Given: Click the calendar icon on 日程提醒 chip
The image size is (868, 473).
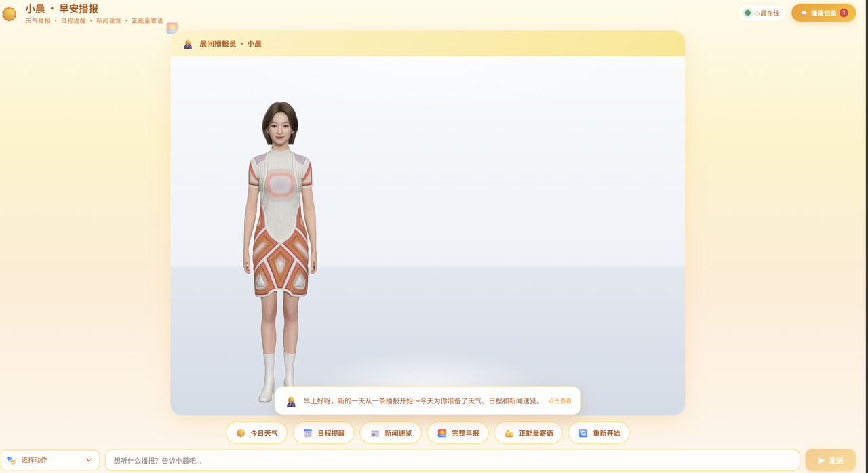Looking at the screenshot, I should click(307, 433).
